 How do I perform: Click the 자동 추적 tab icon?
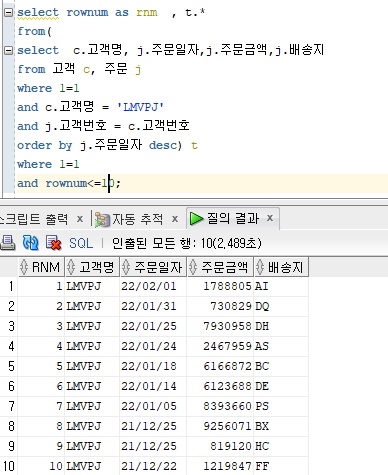102,220
